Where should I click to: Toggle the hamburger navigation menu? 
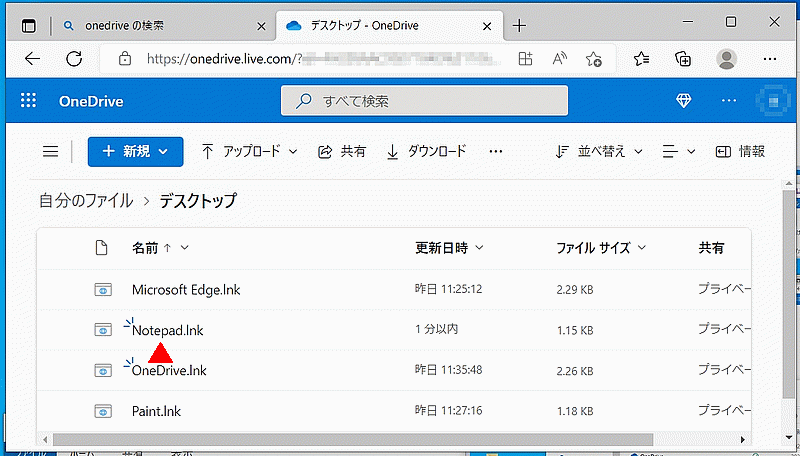[x=51, y=151]
